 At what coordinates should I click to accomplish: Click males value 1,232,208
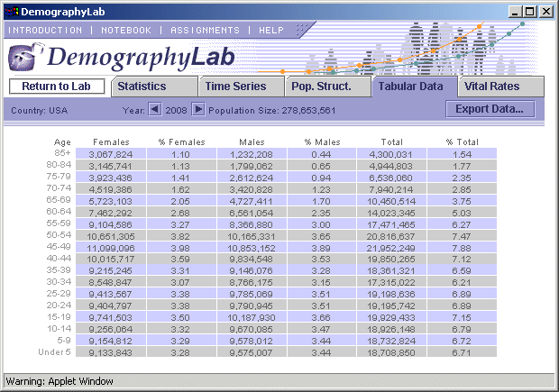pyautogui.click(x=252, y=155)
